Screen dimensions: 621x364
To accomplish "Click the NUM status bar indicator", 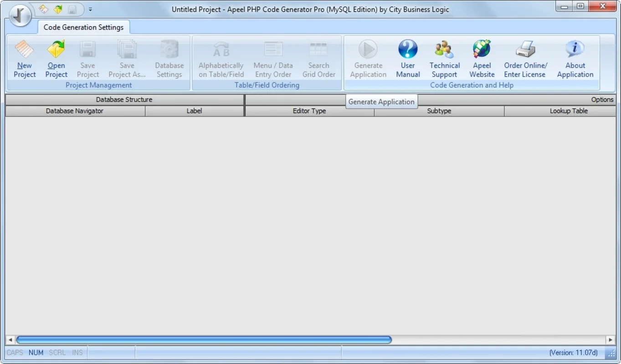I will click(36, 353).
